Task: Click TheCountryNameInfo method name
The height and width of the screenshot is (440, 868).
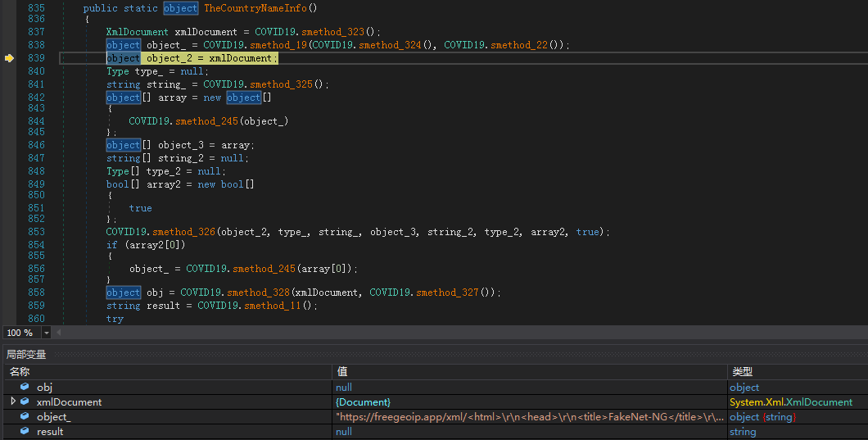Action: pyautogui.click(x=255, y=8)
